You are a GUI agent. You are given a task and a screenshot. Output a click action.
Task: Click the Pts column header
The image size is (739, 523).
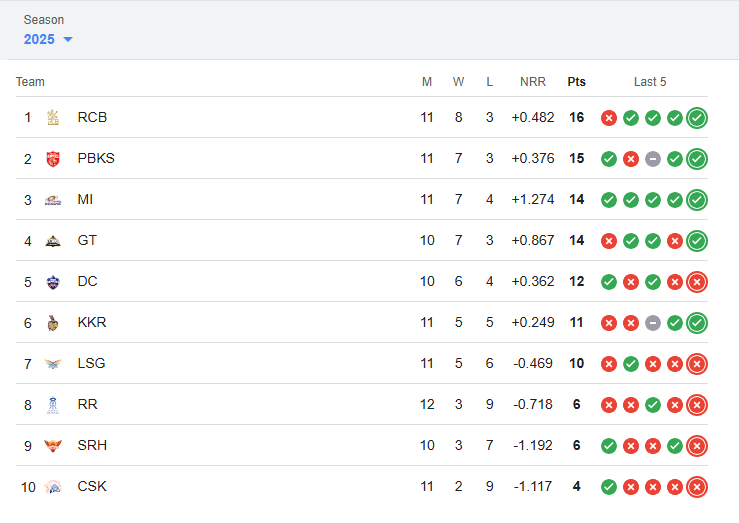576,82
